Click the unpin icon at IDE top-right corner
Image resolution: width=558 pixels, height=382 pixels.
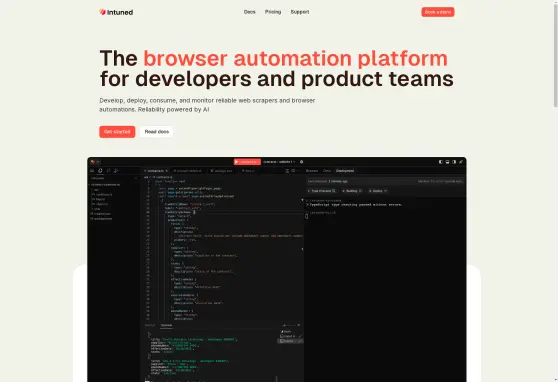point(461,162)
